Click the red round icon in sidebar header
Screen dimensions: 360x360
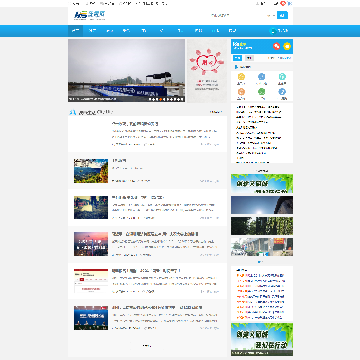tap(276, 46)
